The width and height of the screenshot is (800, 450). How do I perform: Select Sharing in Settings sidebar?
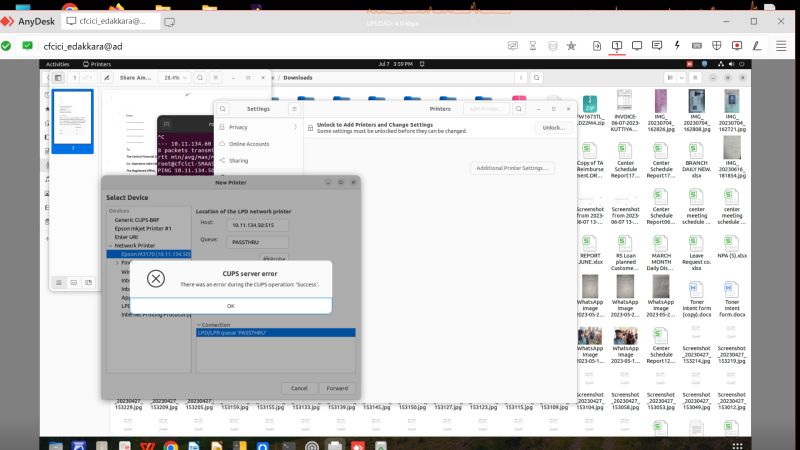tap(257, 161)
